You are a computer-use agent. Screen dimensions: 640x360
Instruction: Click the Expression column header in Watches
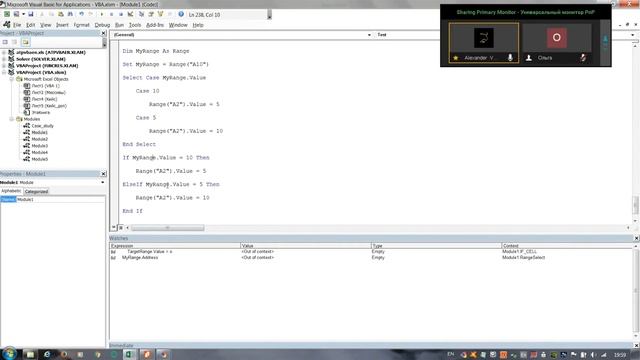click(175, 246)
